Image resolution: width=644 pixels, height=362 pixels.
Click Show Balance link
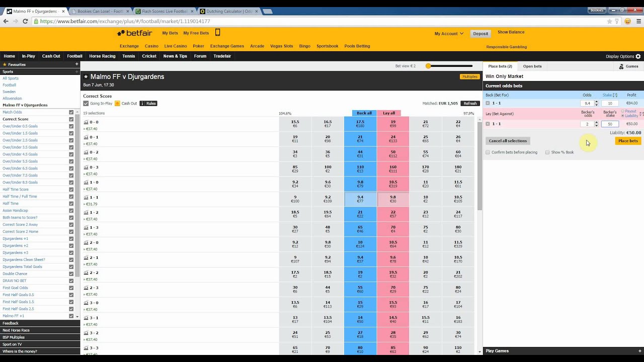click(x=511, y=32)
